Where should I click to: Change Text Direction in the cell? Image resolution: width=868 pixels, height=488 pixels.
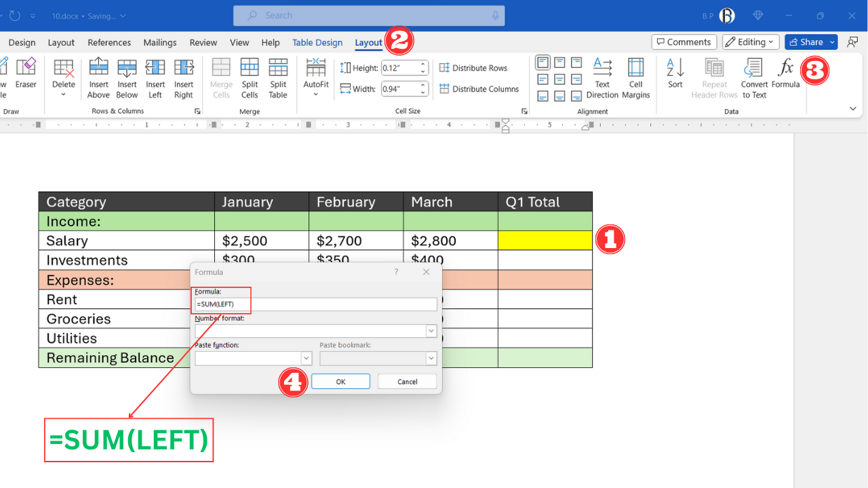pos(602,77)
